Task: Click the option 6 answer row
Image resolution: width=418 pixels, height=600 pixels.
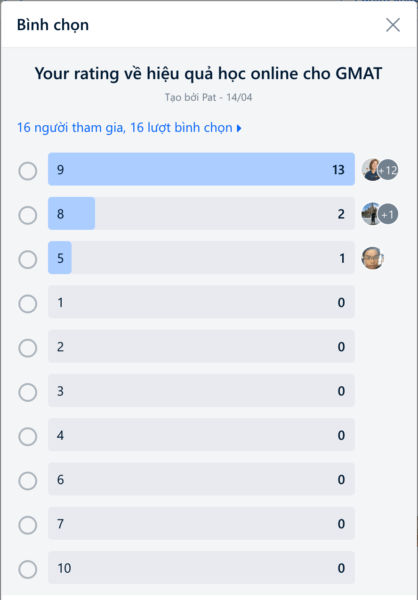Action: pos(201,479)
